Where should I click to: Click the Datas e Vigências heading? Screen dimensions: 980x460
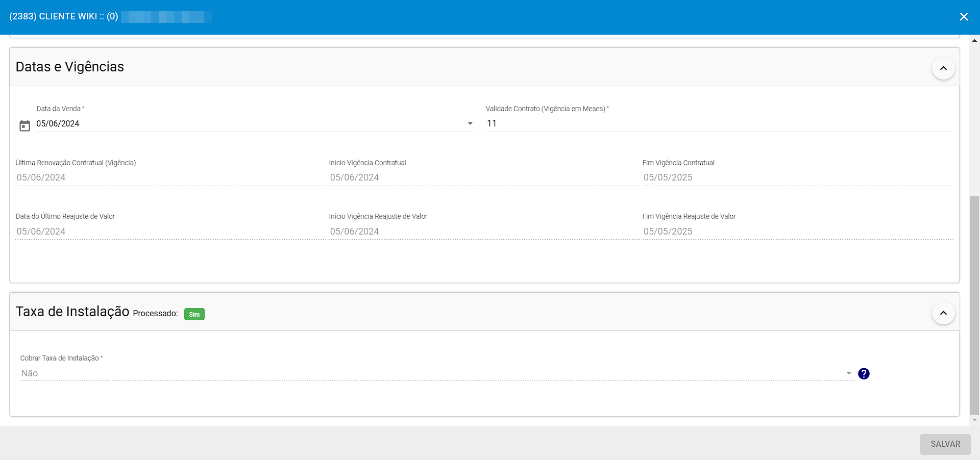click(x=70, y=67)
